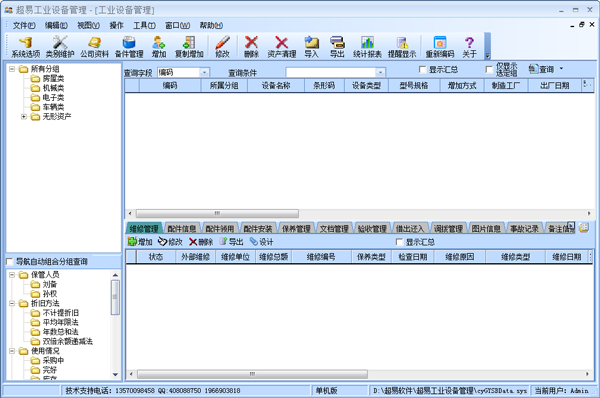Open the 工具 menu
Image resolution: width=600 pixels, height=398 pixels.
point(144,25)
